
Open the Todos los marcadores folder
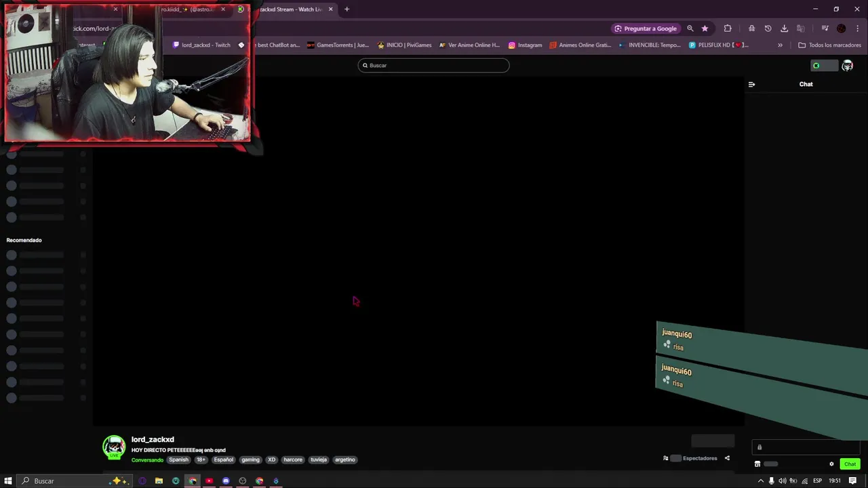829,45
